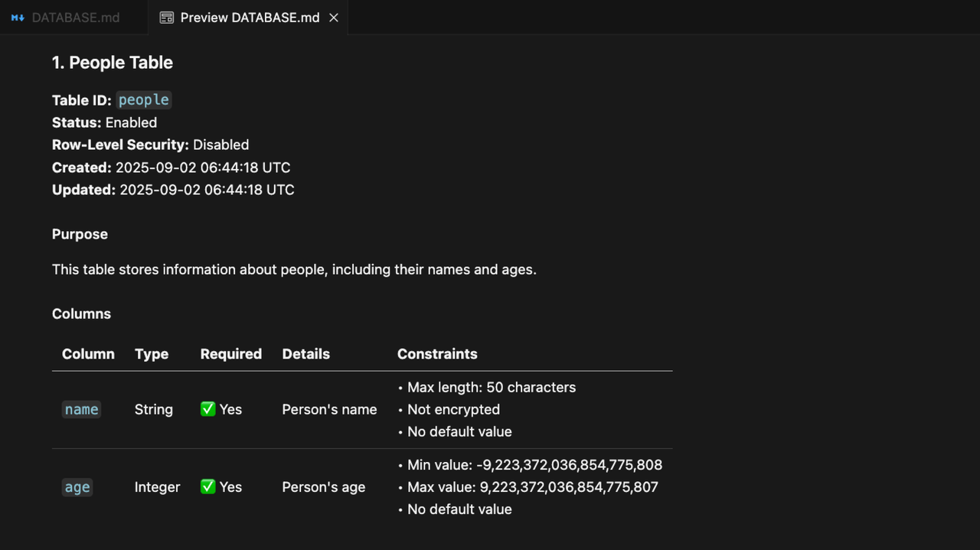Click the Columns section heading
980x550 pixels.
coord(81,314)
